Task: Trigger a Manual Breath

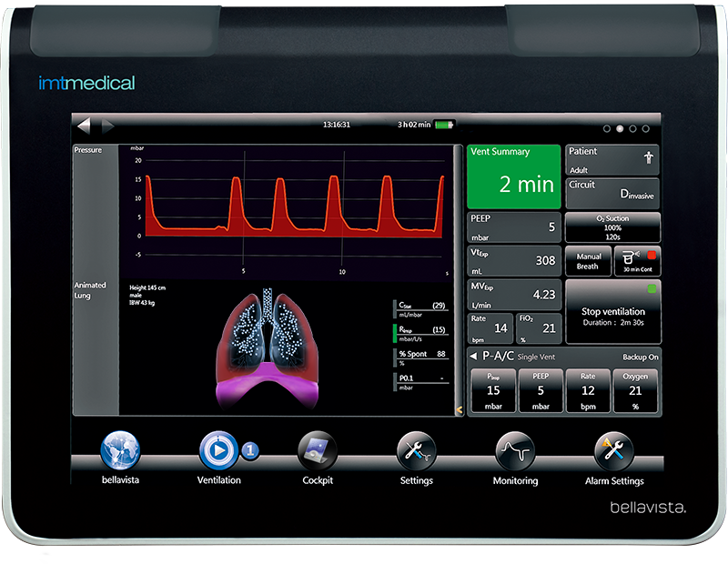Action: coord(588,261)
